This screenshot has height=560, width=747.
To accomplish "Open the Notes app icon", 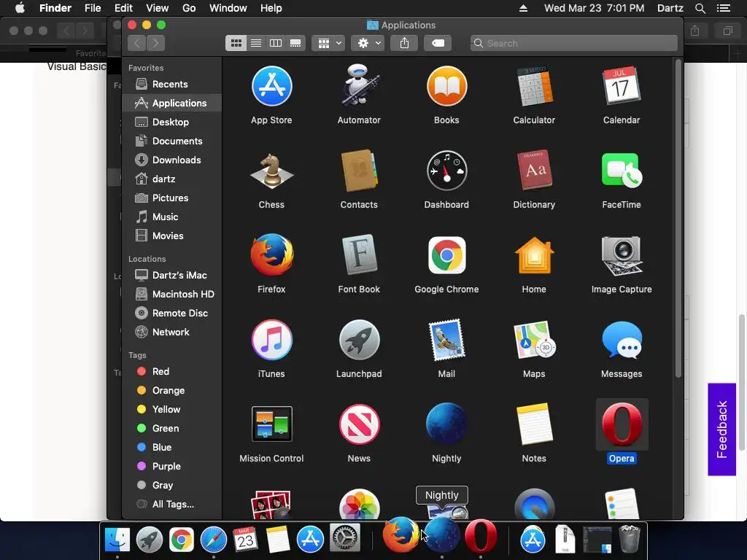I will coord(534,424).
